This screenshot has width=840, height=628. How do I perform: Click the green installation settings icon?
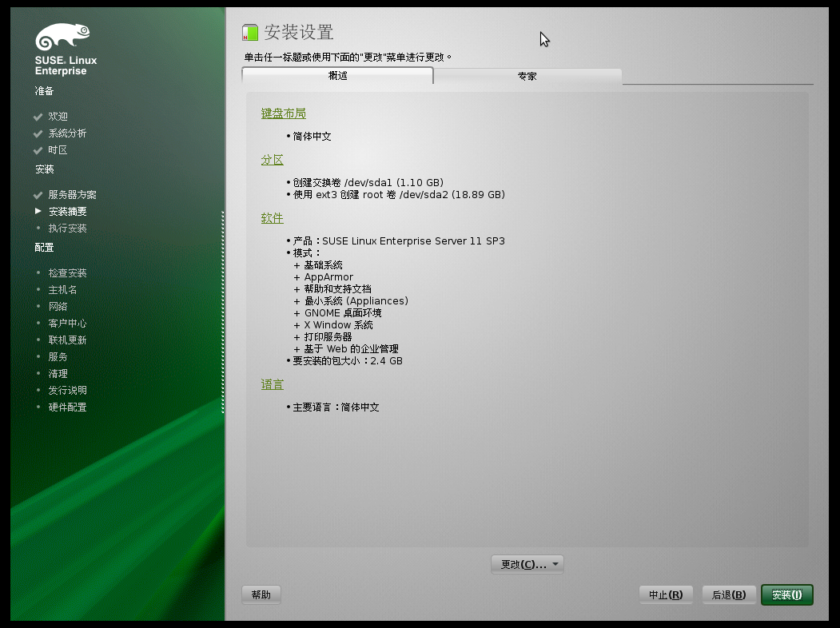click(250, 32)
